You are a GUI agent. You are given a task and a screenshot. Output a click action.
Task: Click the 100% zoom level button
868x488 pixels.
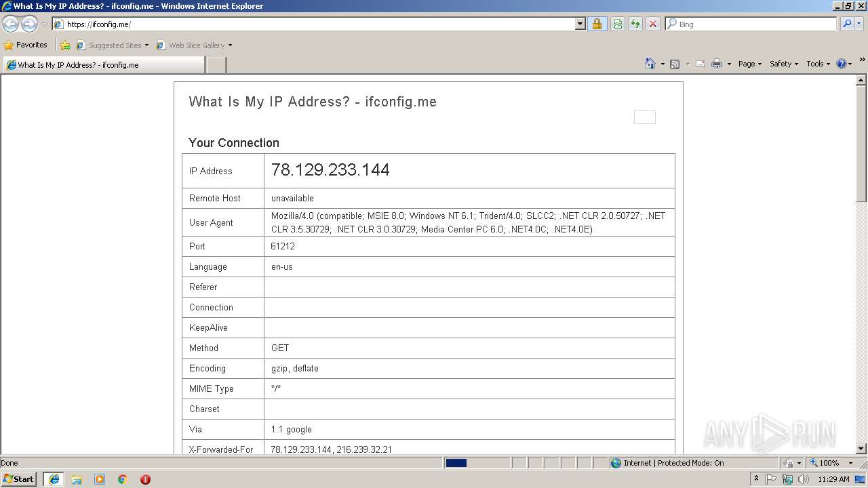point(825,463)
